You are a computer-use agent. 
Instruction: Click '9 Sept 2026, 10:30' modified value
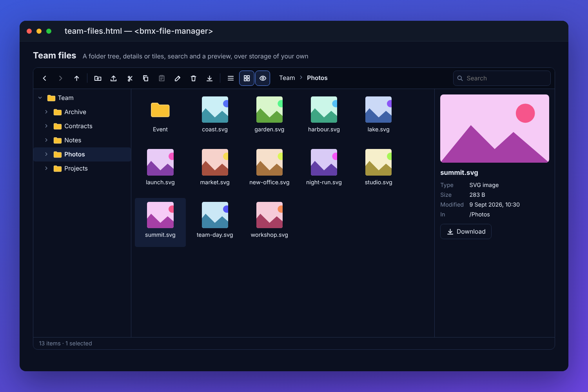494,205
